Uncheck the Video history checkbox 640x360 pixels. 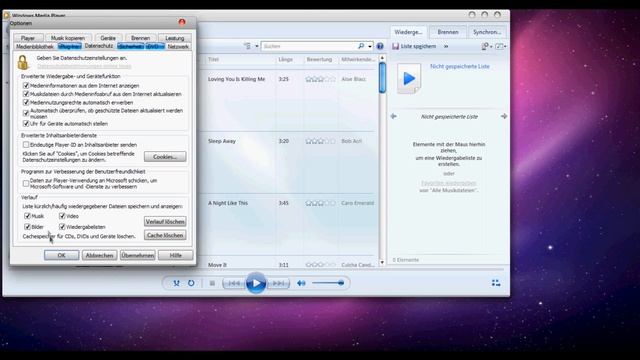tap(62, 216)
